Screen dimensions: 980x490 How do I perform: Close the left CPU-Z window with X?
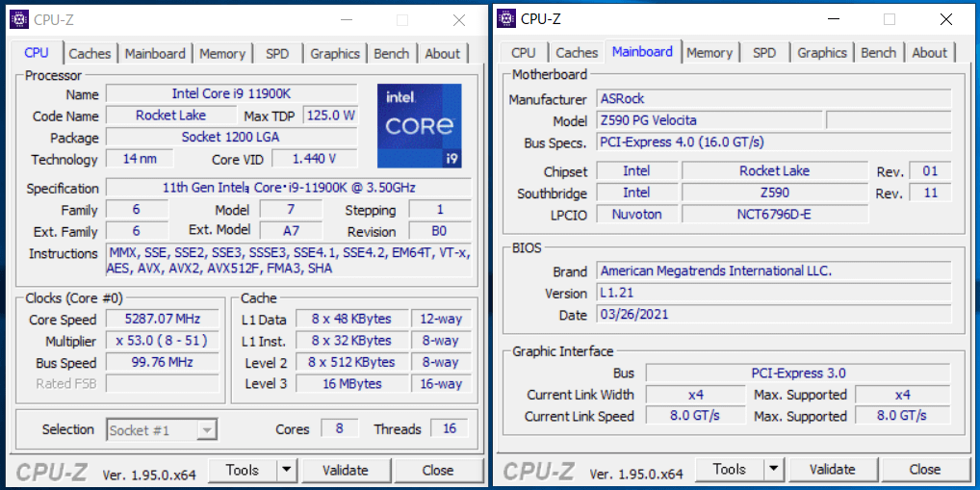pos(459,20)
